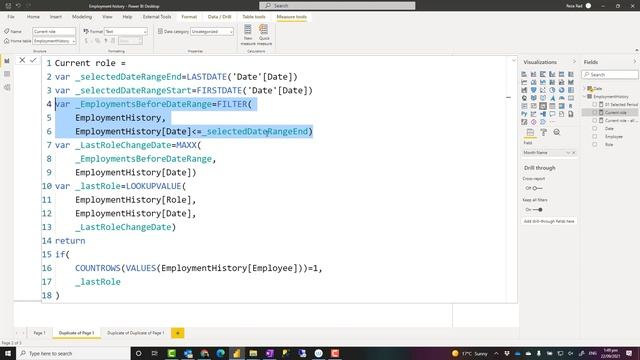Click the Windows taskbar search box
640x360 pixels.
[x=73, y=353]
